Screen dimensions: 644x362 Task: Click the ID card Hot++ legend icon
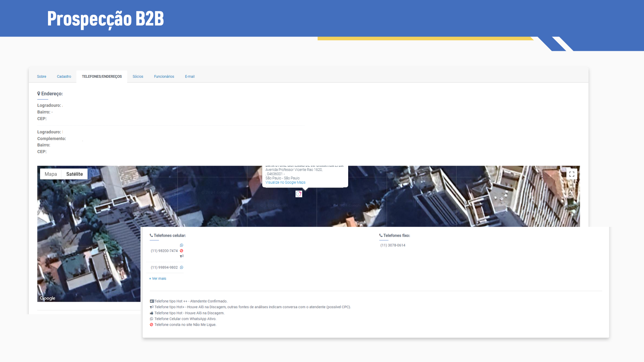(152, 301)
